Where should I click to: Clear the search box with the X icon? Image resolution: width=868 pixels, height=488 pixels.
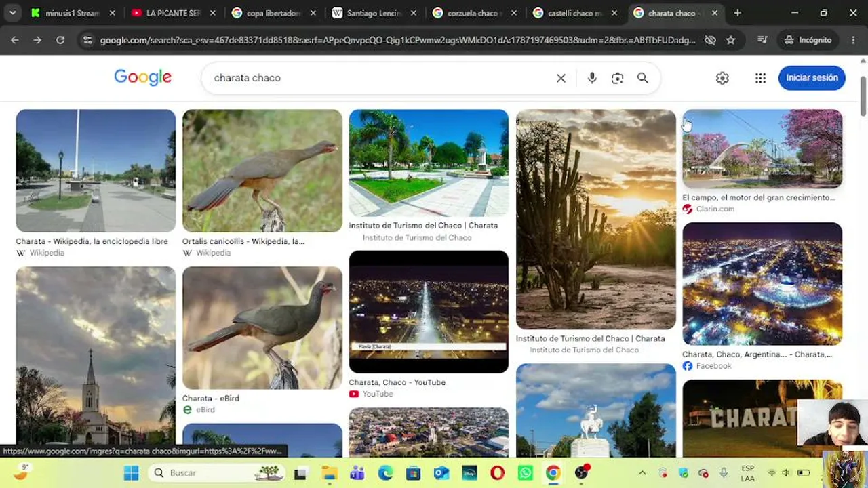click(561, 78)
